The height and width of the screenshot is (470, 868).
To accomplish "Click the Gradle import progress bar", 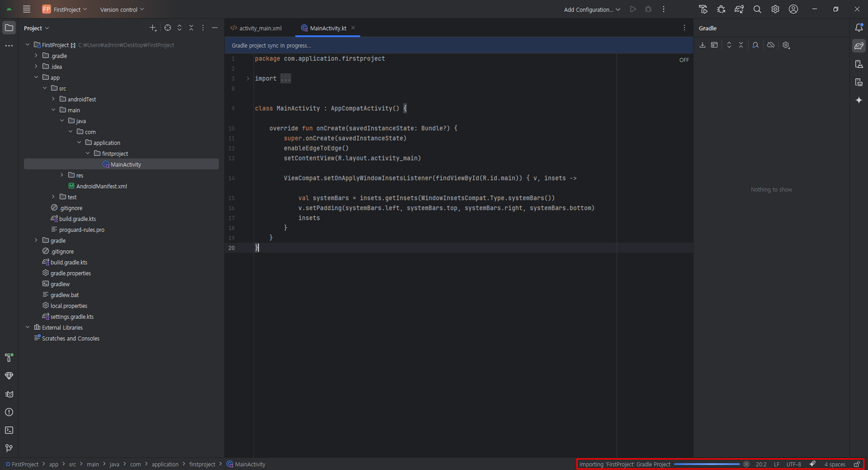I will (707, 464).
